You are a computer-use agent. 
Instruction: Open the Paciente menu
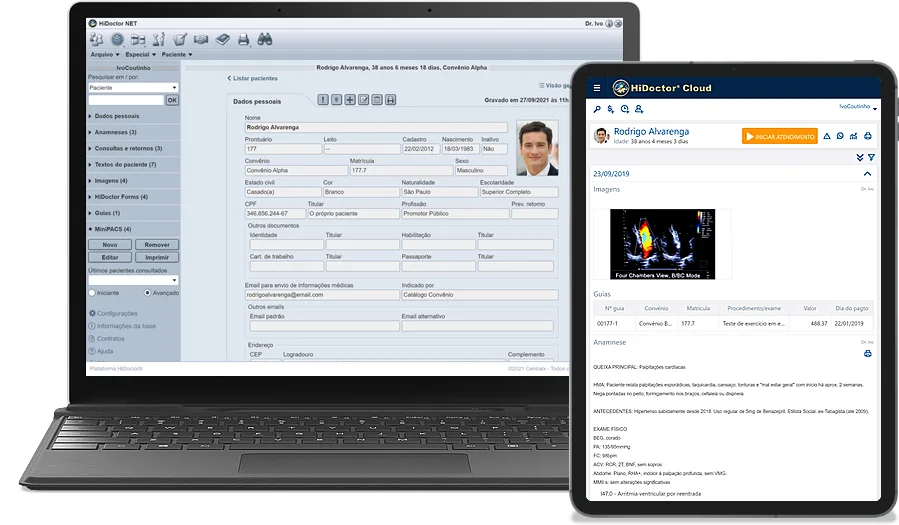point(177,54)
